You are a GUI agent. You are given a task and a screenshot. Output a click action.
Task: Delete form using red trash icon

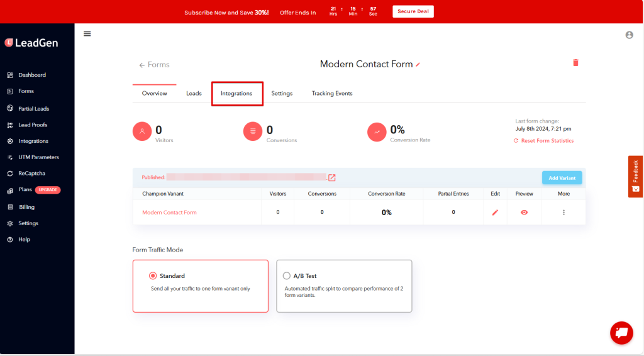(x=575, y=63)
